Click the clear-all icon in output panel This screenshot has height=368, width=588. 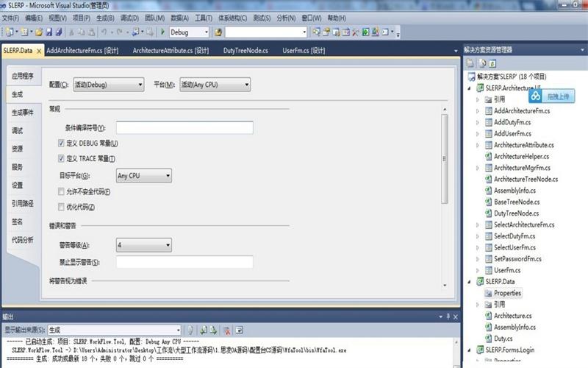[x=226, y=330]
